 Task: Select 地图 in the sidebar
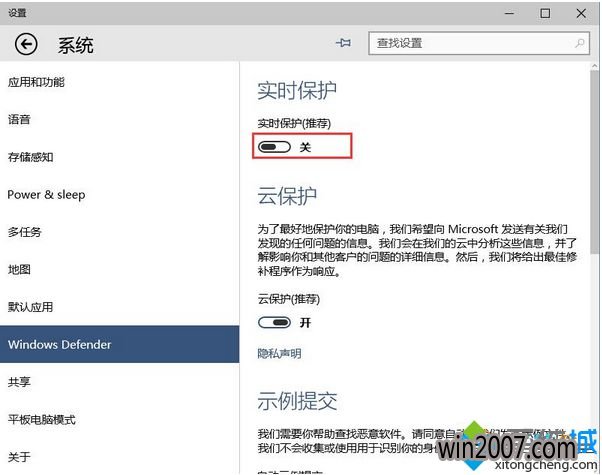19,269
